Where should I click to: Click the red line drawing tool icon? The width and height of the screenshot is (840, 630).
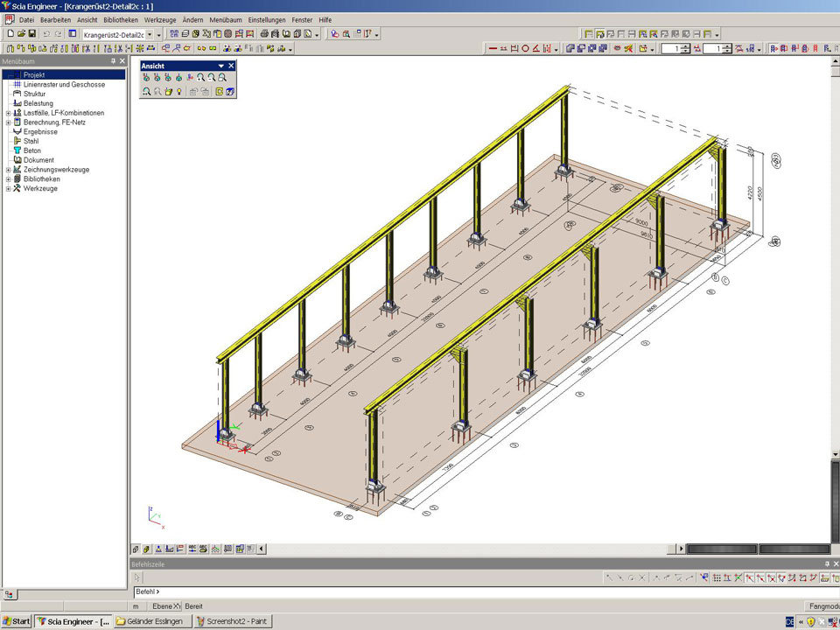pos(493,49)
